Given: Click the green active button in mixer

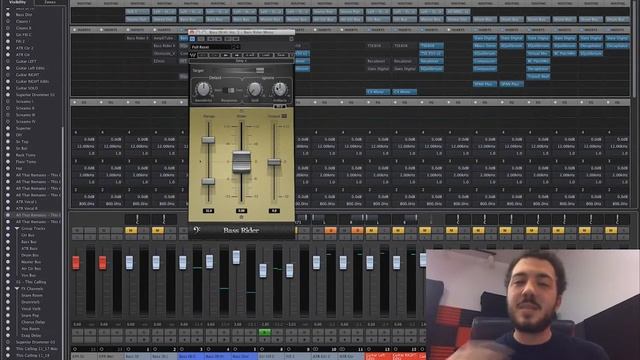Looking at the screenshot, I should pos(264,332).
